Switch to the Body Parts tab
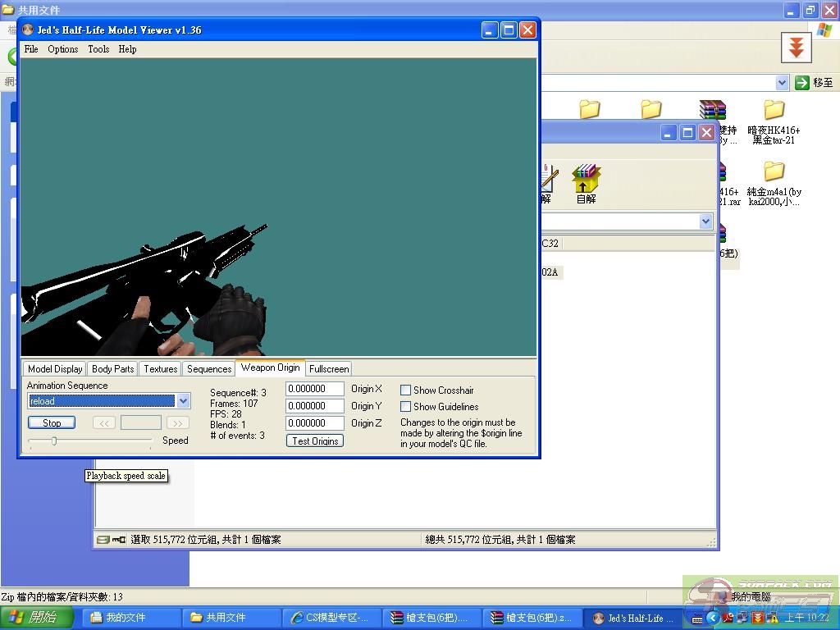Viewport: 840px width, 630px height. [x=112, y=369]
